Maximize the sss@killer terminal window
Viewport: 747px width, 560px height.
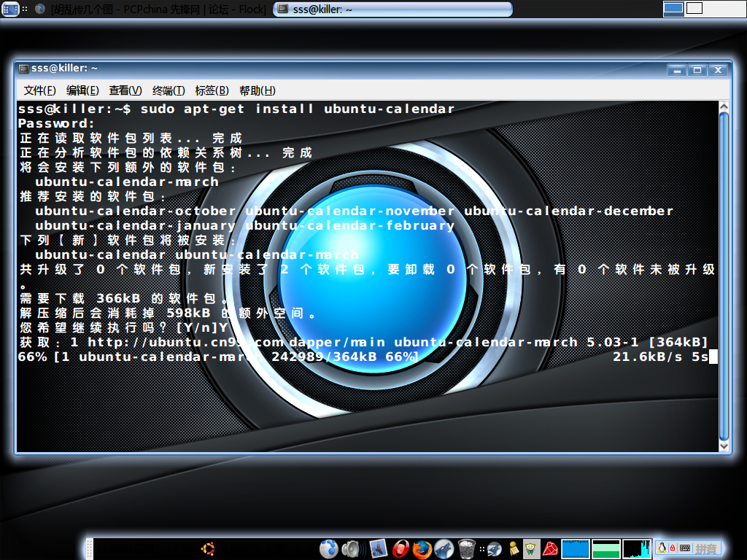click(x=697, y=71)
